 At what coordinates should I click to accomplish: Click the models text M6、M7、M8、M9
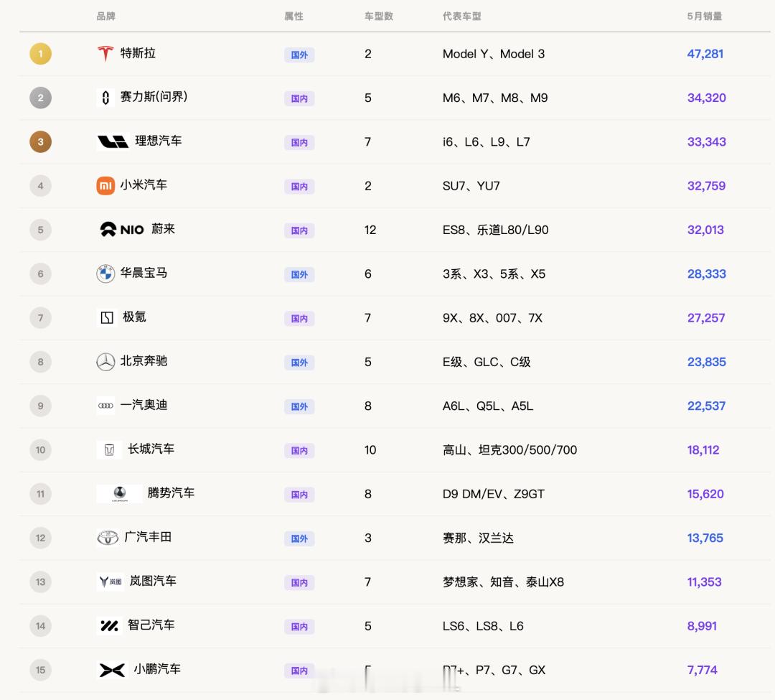(494, 98)
